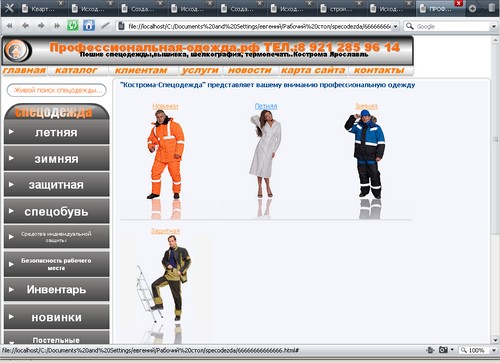
Task: Click the browser forward arrow
Action: (41, 26)
